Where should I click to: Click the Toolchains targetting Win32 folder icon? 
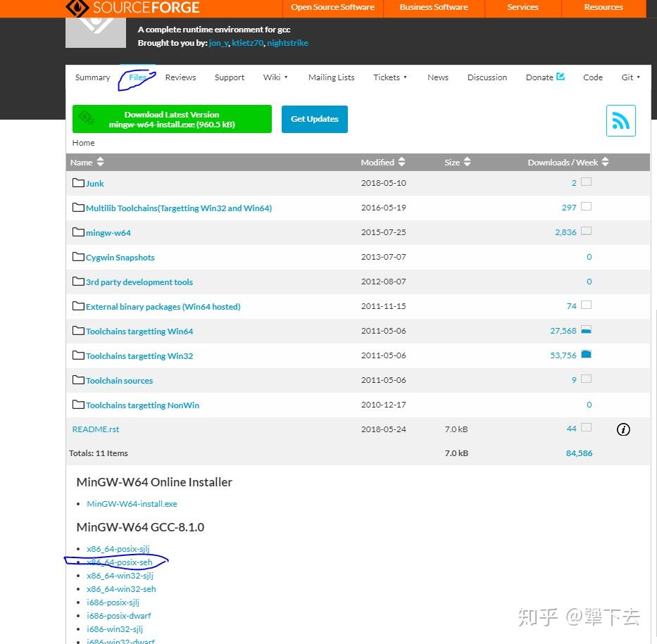click(x=78, y=355)
